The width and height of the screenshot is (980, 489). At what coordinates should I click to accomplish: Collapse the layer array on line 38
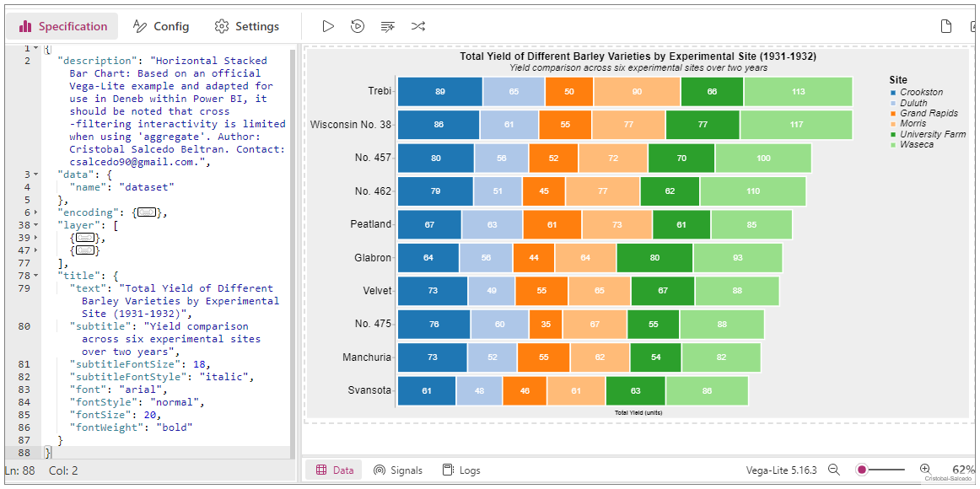36,225
